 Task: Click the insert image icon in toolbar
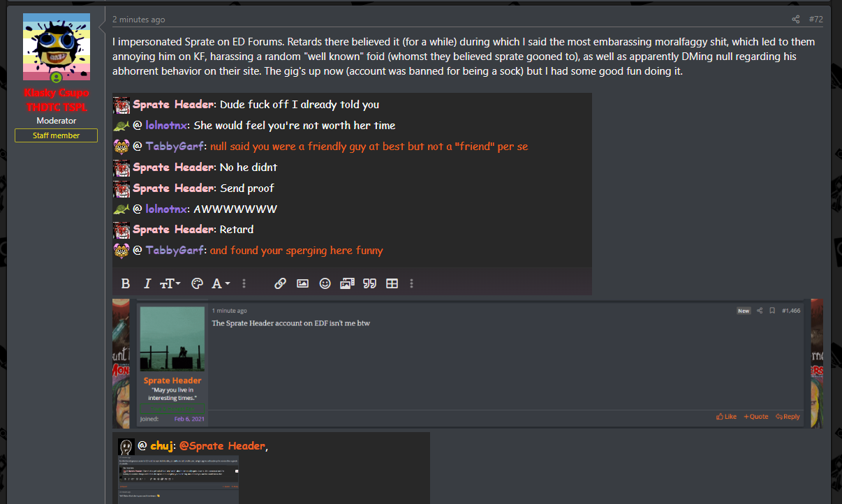pyautogui.click(x=302, y=283)
